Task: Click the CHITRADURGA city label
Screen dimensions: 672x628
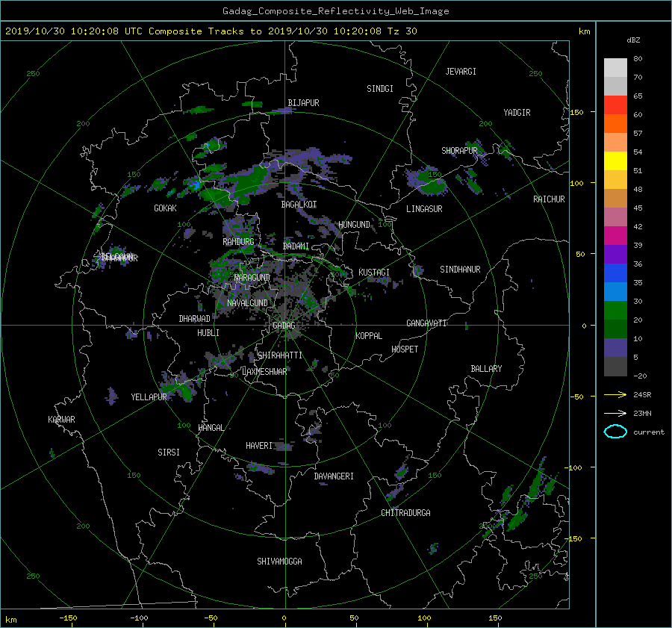Action: coord(405,513)
